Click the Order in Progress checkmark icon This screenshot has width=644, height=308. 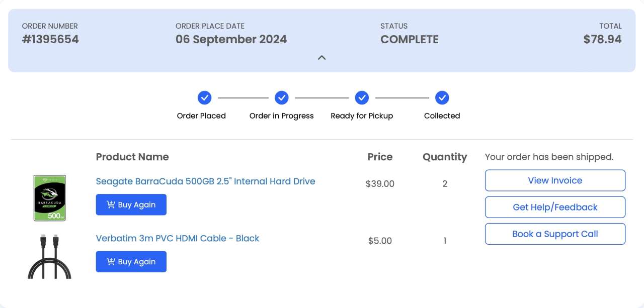click(x=282, y=97)
